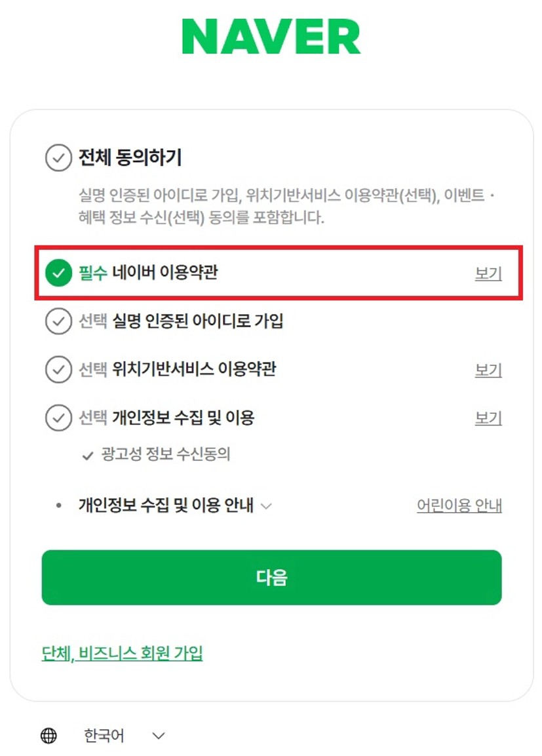This screenshot has height=756, width=542.
Task: Open 단체, 비즈니스 회원 가입 link
Action: (122, 653)
